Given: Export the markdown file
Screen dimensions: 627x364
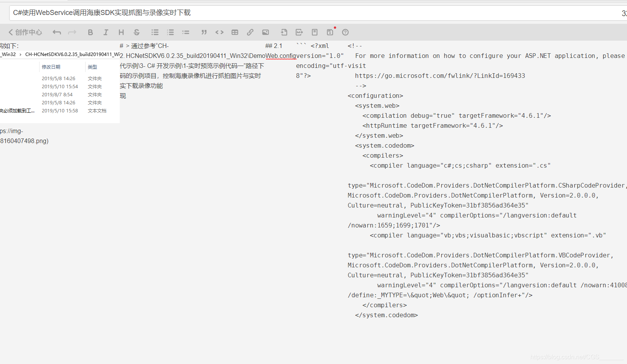Looking at the screenshot, I should click(299, 32).
